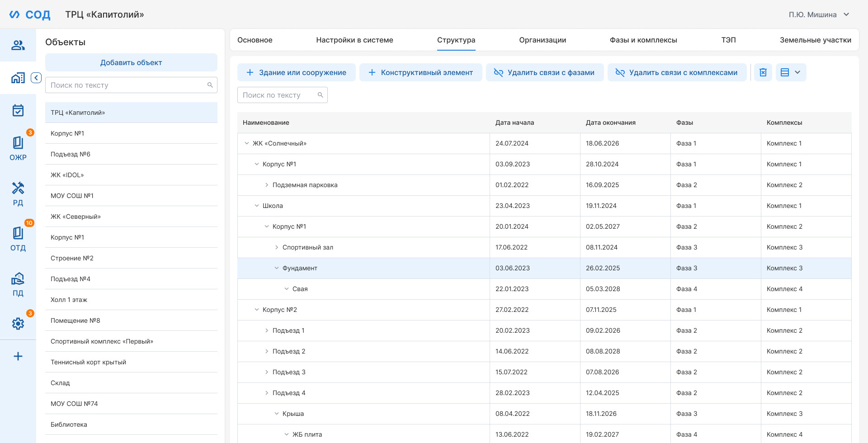The height and width of the screenshot is (443, 868).
Task: Select Помещение №8 in the objects list
Action: (x=131, y=320)
